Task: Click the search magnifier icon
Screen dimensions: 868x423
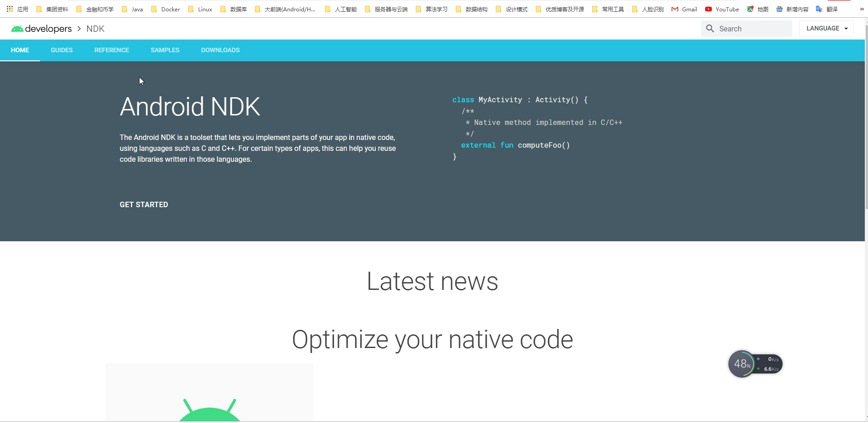Action: [710, 29]
